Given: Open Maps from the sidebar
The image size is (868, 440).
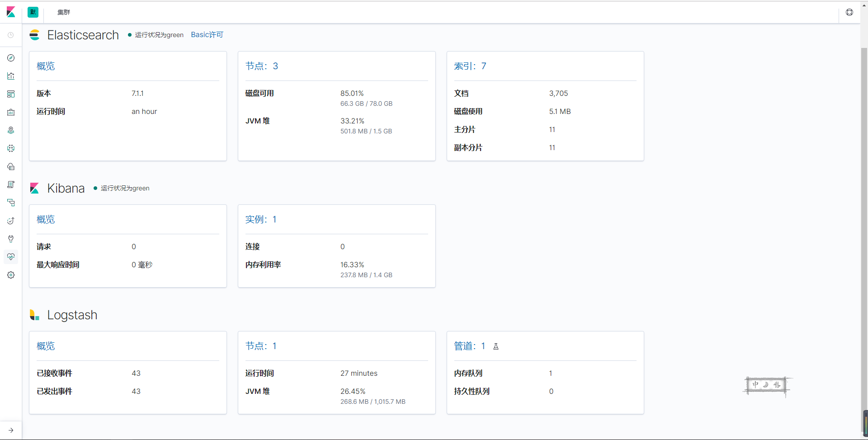Looking at the screenshot, I should [x=11, y=130].
